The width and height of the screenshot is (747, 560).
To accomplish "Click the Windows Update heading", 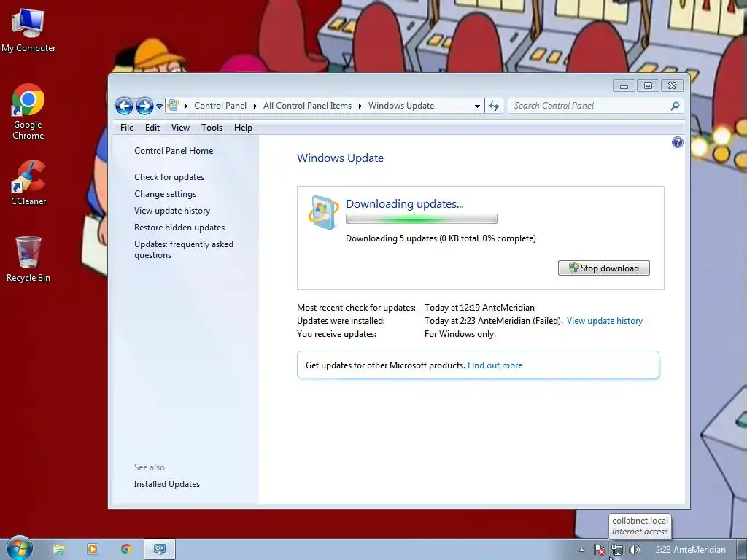I will pyautogui.click(x=340, y=158).
